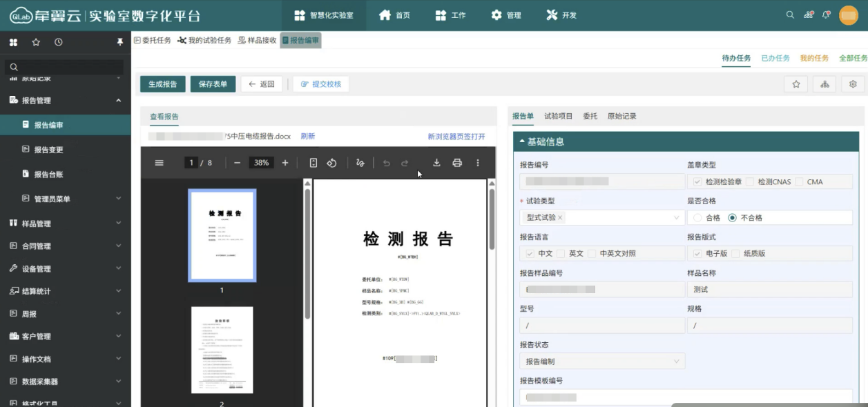The width and height of the screenshot is (868, 407).
Task: Click the settings gear icon at right
Action: (853, 84)
